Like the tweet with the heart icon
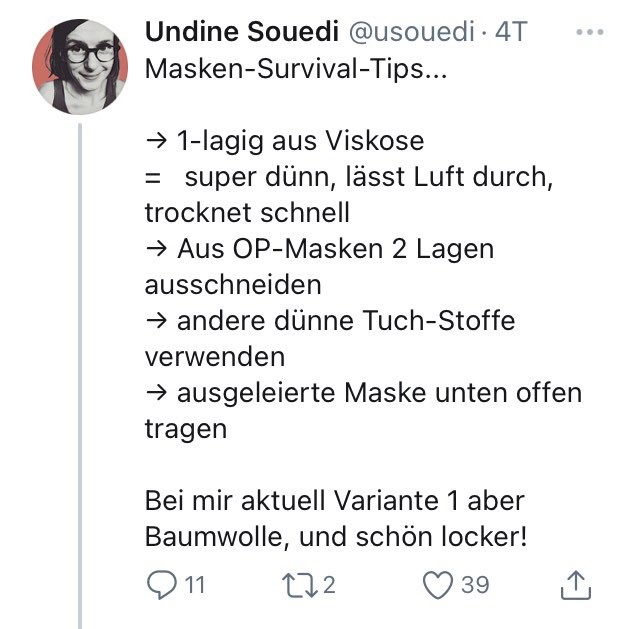Image resolution: width=640 pixels, height=629 pixels. [x=437, y=583]
